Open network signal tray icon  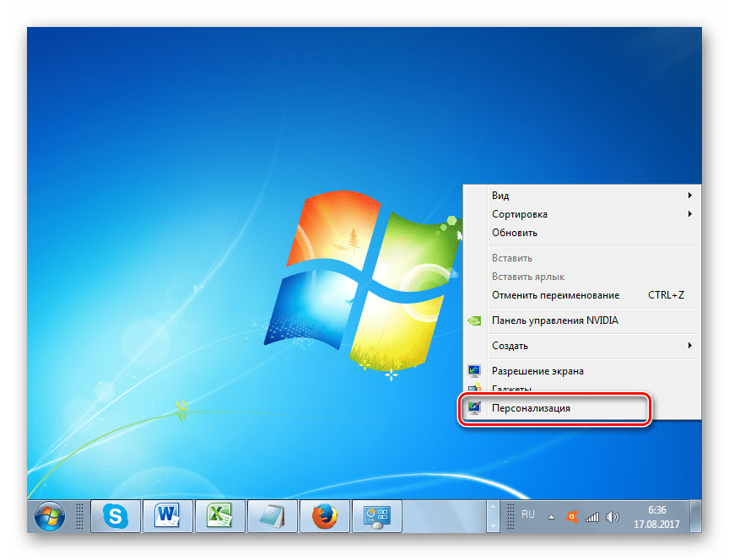(x=591, y=516)
